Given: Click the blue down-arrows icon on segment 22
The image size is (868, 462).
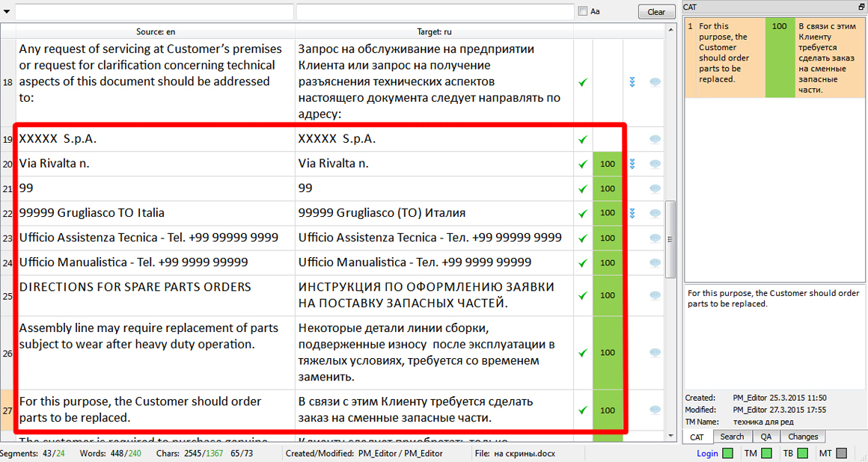Looking at the screenshot, I should tap(632, 214).
